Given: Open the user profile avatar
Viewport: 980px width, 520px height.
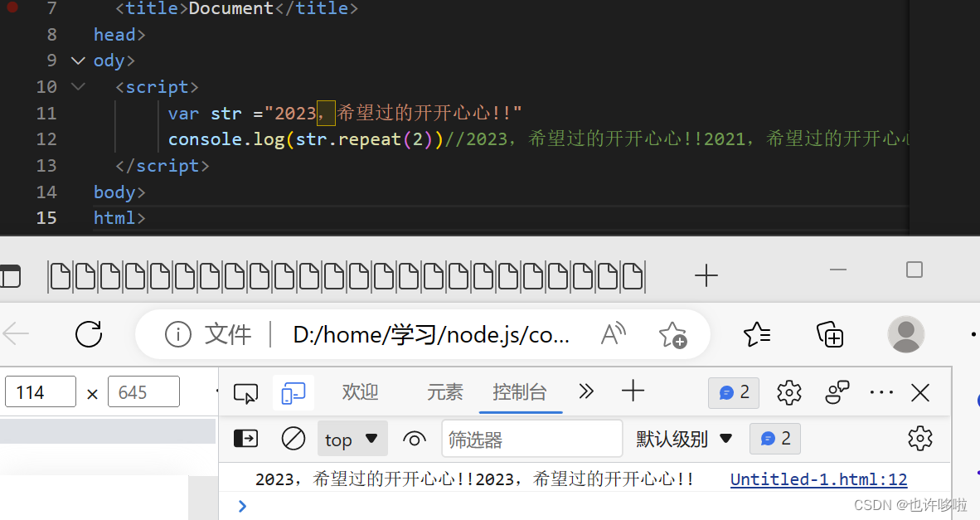Looking at the screenshot, I should tap(906, 334).
